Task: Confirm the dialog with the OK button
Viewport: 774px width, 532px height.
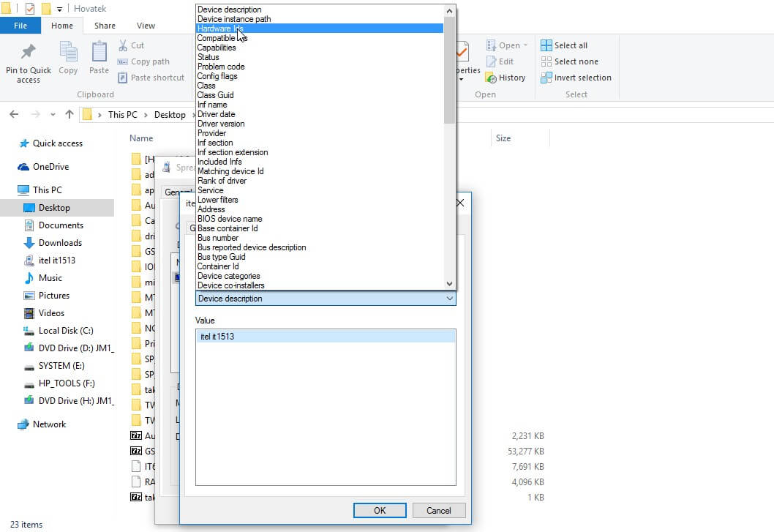Action: point(379,510)
